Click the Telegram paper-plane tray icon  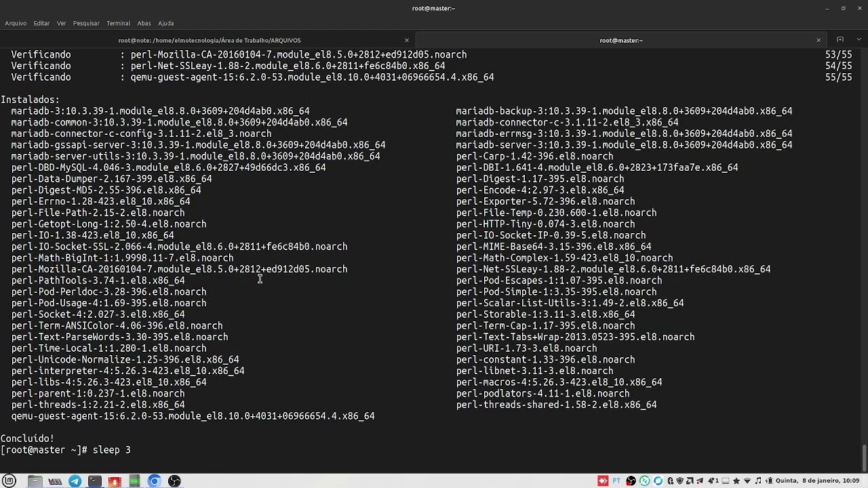click(700, 481)
